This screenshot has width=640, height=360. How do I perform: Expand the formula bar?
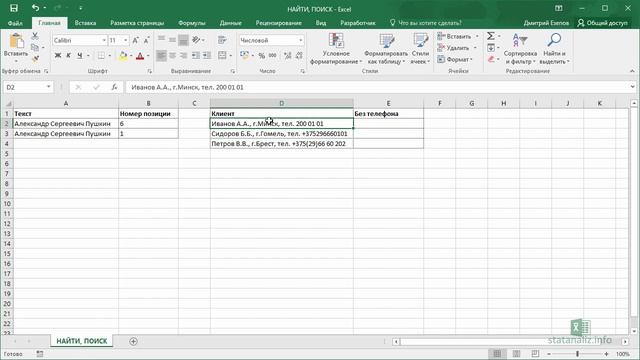click(632, 87)
